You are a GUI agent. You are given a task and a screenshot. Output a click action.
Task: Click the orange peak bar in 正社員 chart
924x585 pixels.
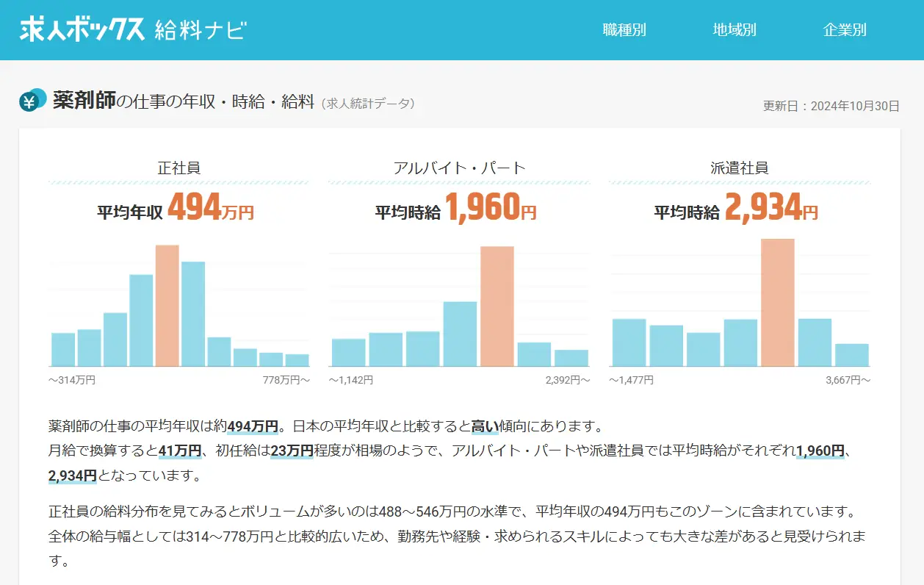click(x=168, y=305)
